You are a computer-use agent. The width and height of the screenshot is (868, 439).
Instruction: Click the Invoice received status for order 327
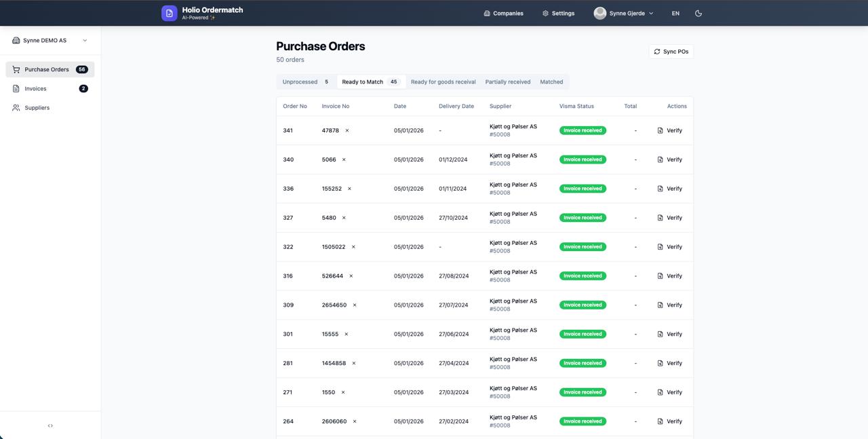(x=583, y=218)
